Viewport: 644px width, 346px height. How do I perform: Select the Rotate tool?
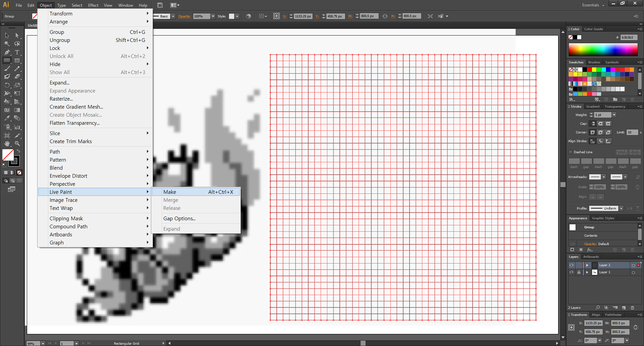click(x=7, y=85)
